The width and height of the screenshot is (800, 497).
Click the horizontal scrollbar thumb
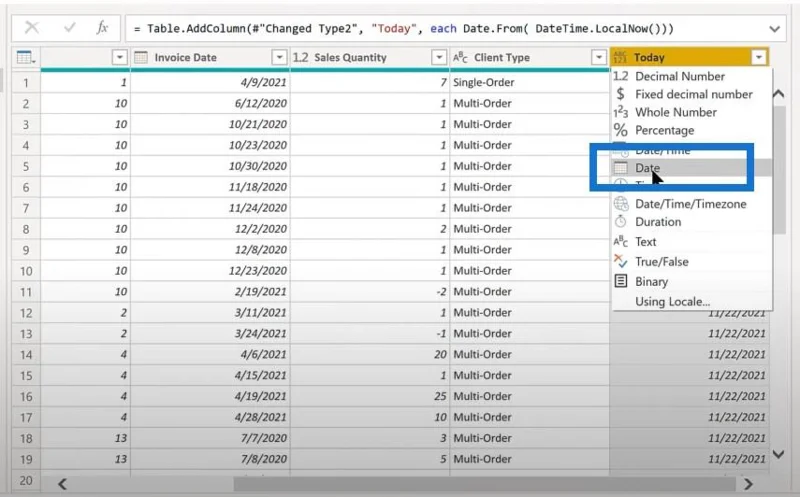pos(485,484)
